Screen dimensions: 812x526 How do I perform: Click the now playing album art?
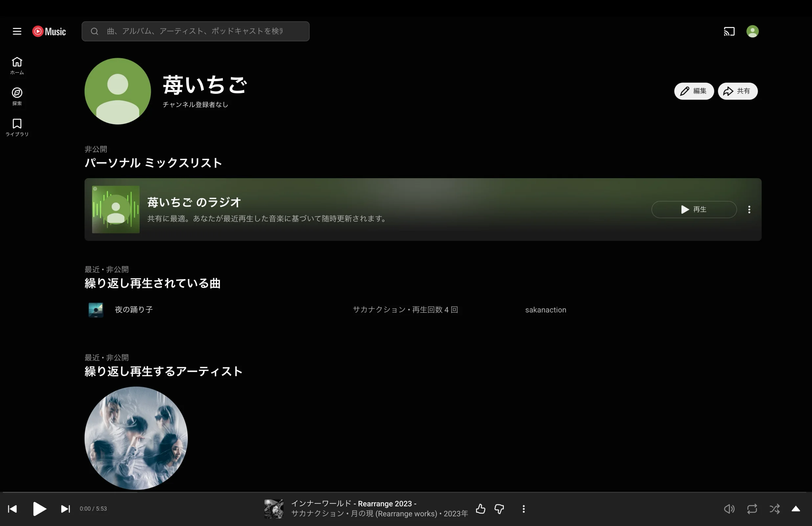pos(274,509)
